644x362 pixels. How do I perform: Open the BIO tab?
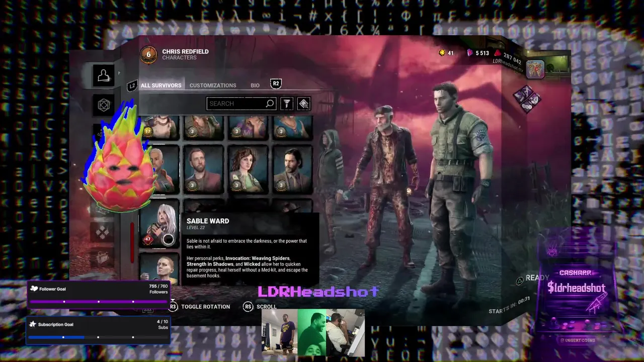(255, 85)
